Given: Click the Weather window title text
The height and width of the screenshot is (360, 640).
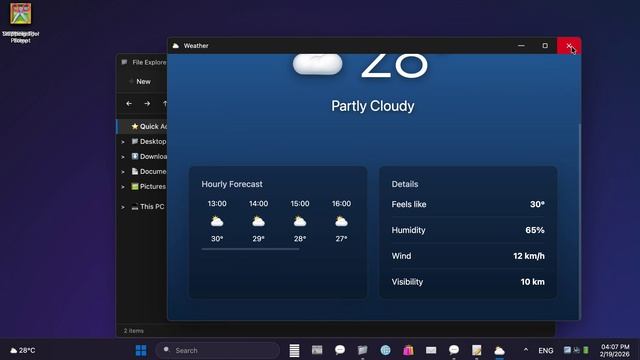Looking at the screenshot, I should click(x=196, y=46).
